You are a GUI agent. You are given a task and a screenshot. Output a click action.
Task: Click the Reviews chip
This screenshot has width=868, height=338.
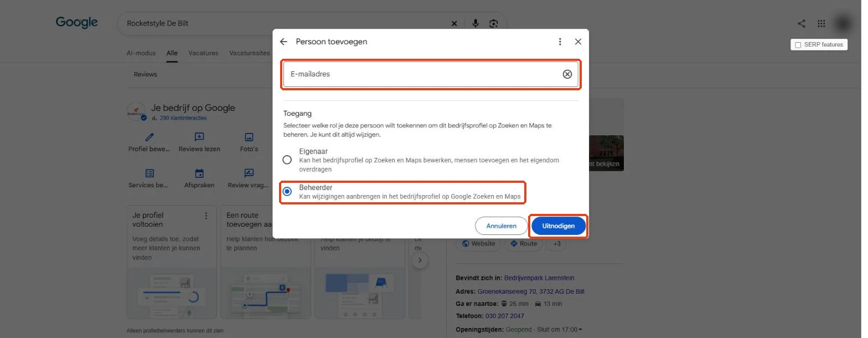[x=145, y=74]
